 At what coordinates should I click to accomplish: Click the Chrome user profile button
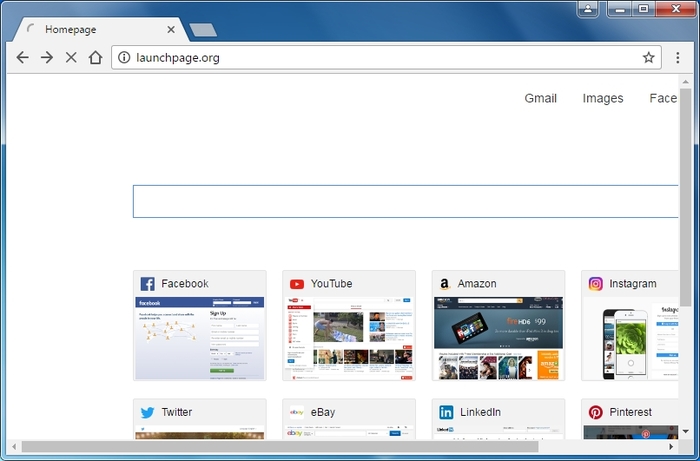[x=588, y=9]
